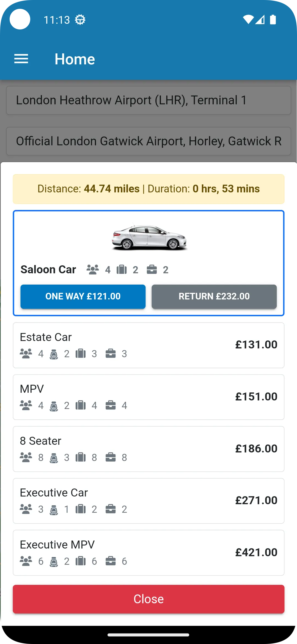Click the Home title in the top bar
The width and height of the screenshot is (297, 644).
(x=75, y=59)
